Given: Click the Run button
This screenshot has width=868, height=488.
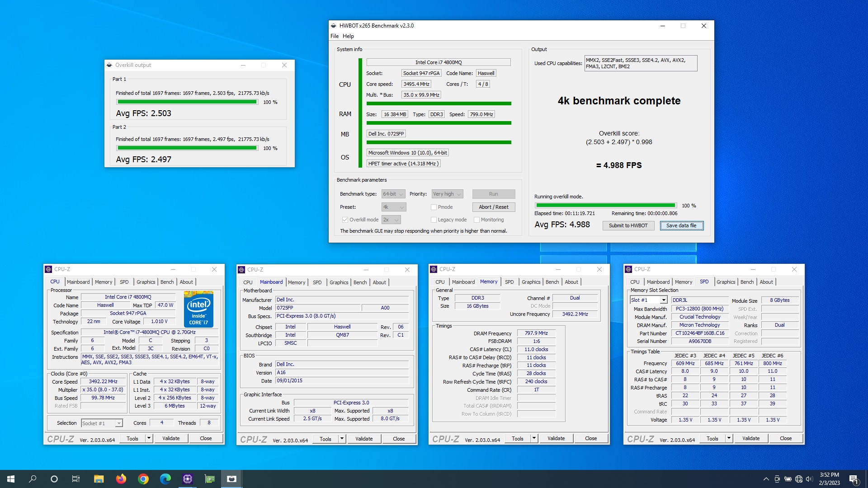Looking at the screenshot, I should (x=494, y=194).
